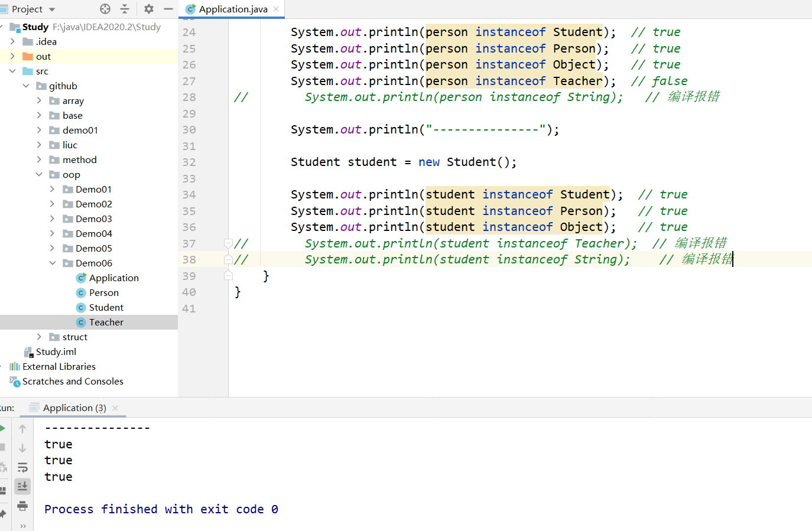Click the locate/select opened file icon

[105, 9]
